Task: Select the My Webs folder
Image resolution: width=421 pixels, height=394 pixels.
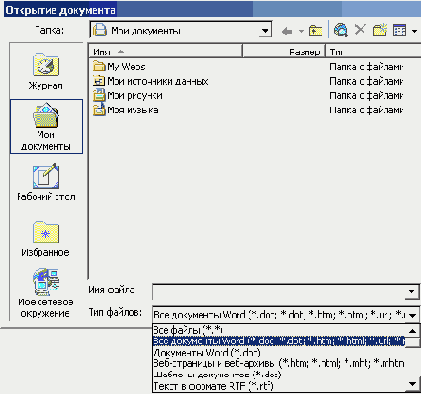Action: [x=119, y=66]
